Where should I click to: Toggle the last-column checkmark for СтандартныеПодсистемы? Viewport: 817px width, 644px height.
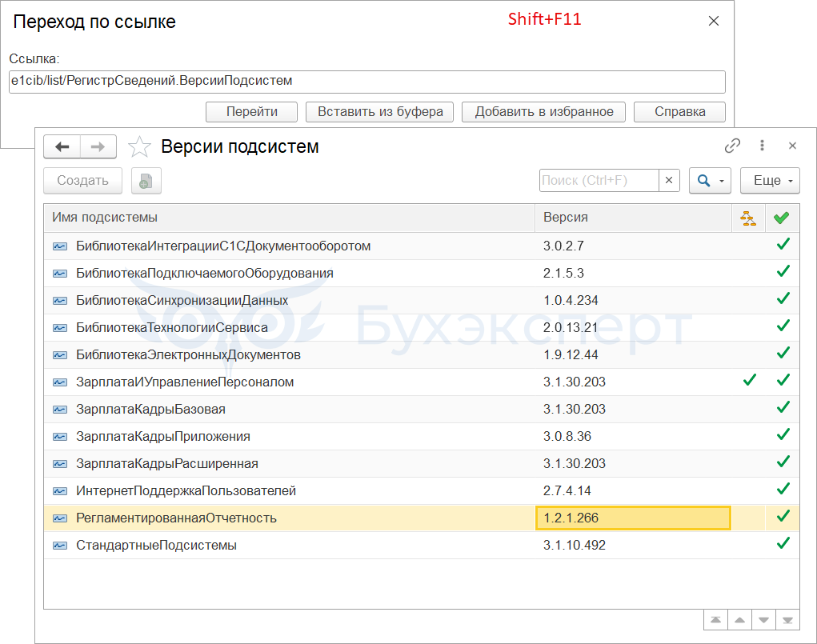point(783,543)
